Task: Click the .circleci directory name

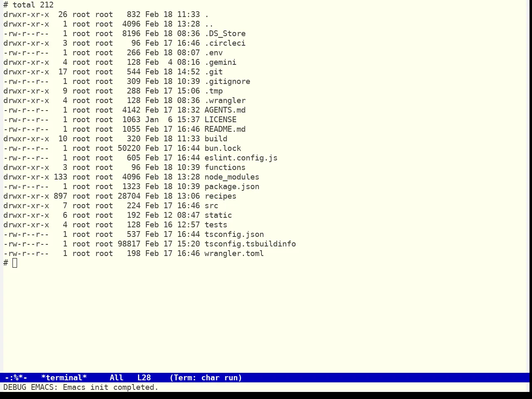Action: (225, 43)
